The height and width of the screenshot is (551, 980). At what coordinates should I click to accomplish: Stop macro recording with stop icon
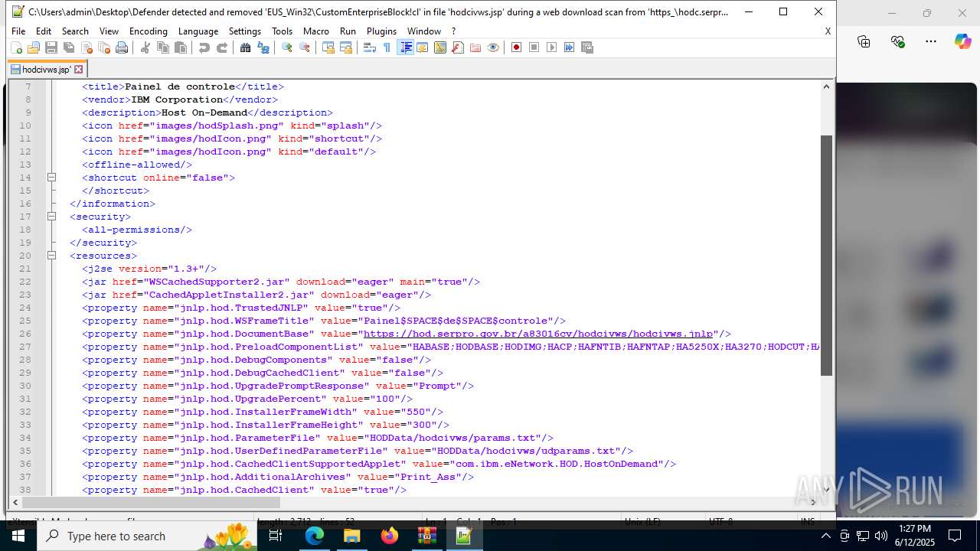pos(534,47)
